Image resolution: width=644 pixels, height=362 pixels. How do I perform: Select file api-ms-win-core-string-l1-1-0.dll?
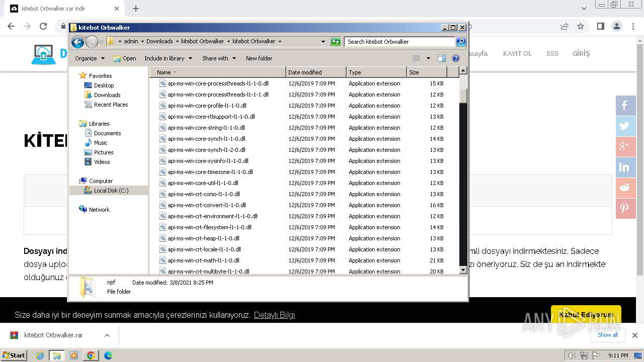206,128
